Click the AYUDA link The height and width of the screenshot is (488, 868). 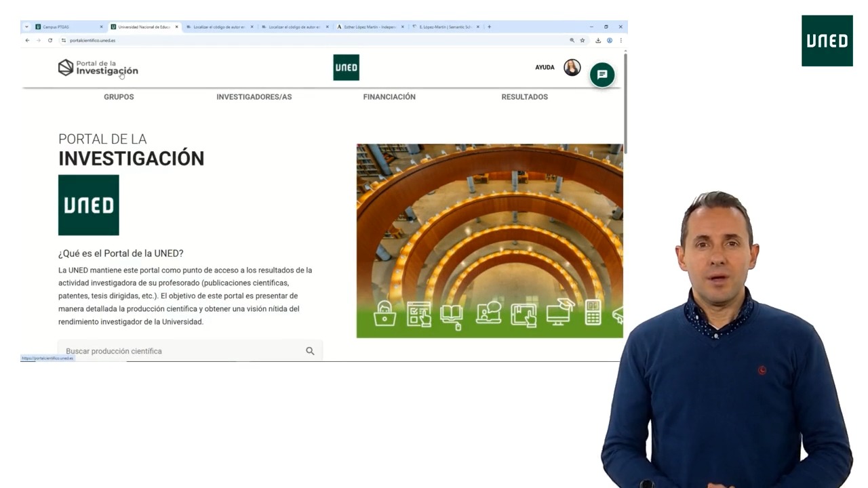point(545,67)
